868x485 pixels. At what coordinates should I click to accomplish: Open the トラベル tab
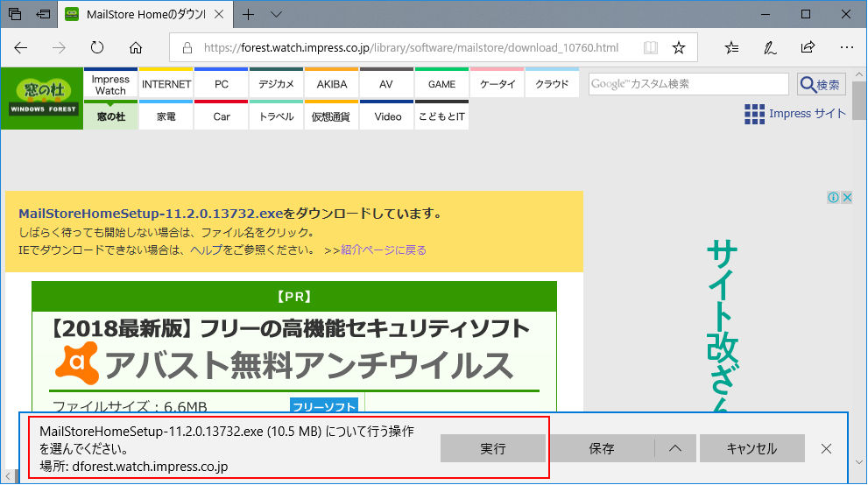pyautogui.click(x=276, y=115)
